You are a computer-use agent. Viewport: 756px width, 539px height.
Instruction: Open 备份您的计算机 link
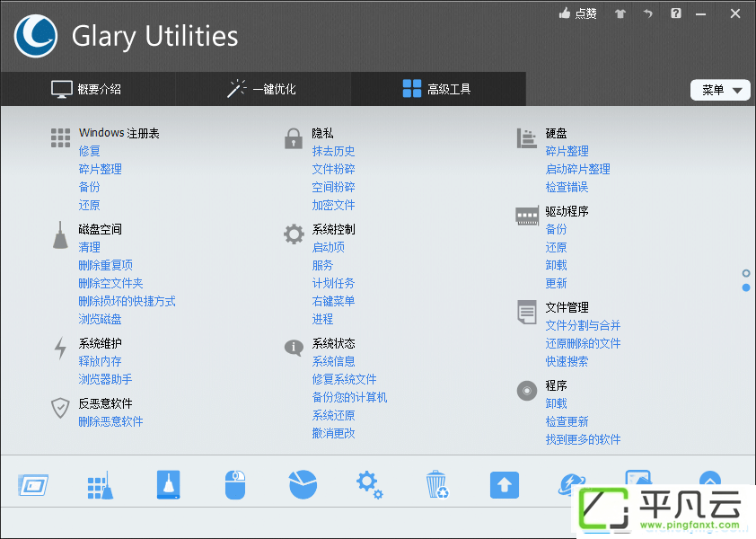(x=349, y=397)
